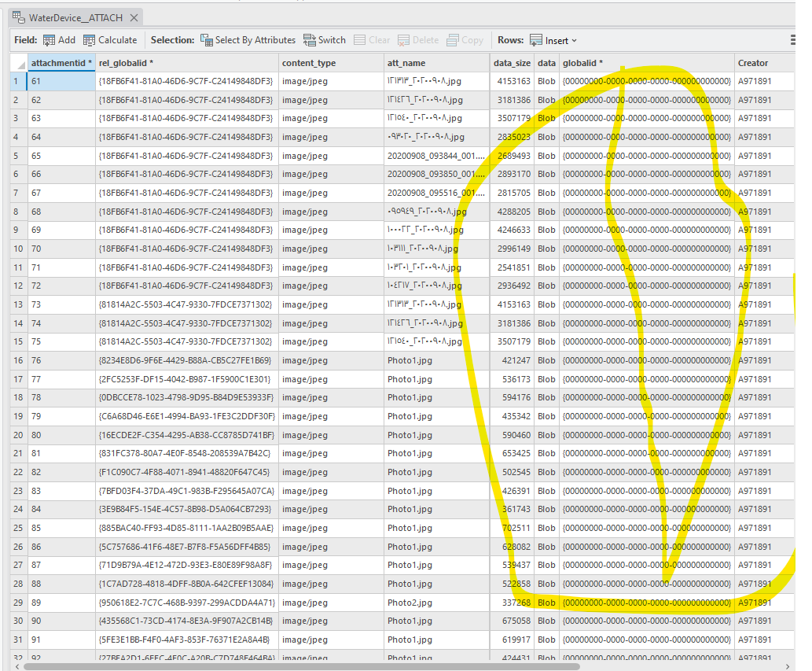
Task: Click the att_name column header
Action: tap(417, 62)
